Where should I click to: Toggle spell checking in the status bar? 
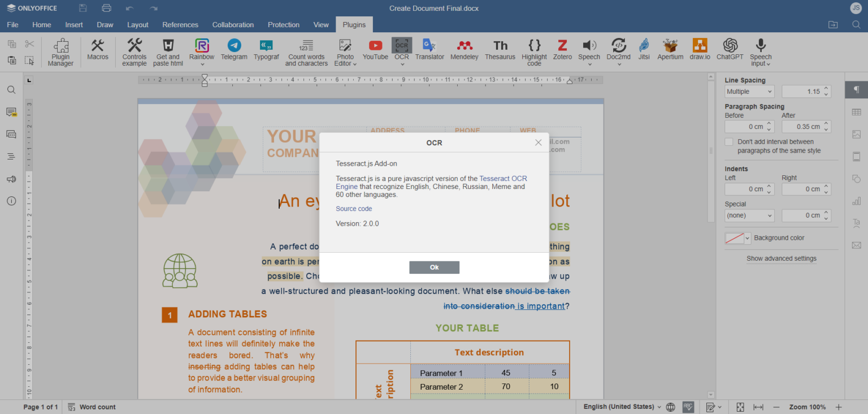[688, 407]
